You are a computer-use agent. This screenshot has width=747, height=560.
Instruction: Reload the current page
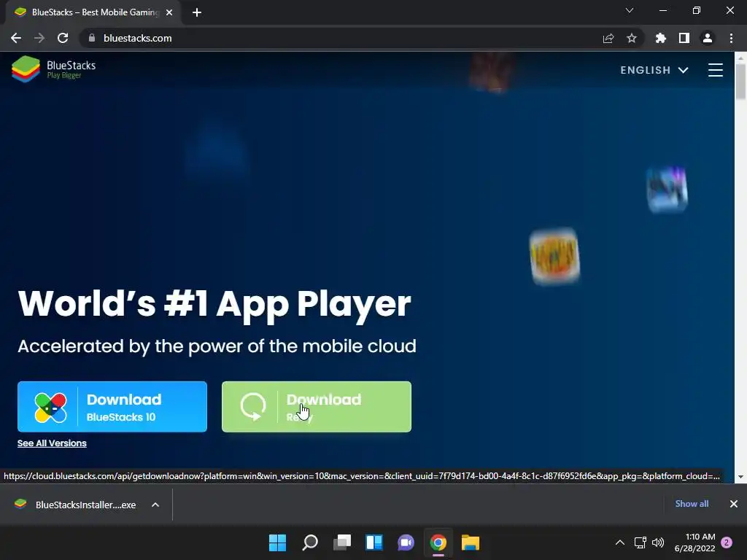point(63,38)
